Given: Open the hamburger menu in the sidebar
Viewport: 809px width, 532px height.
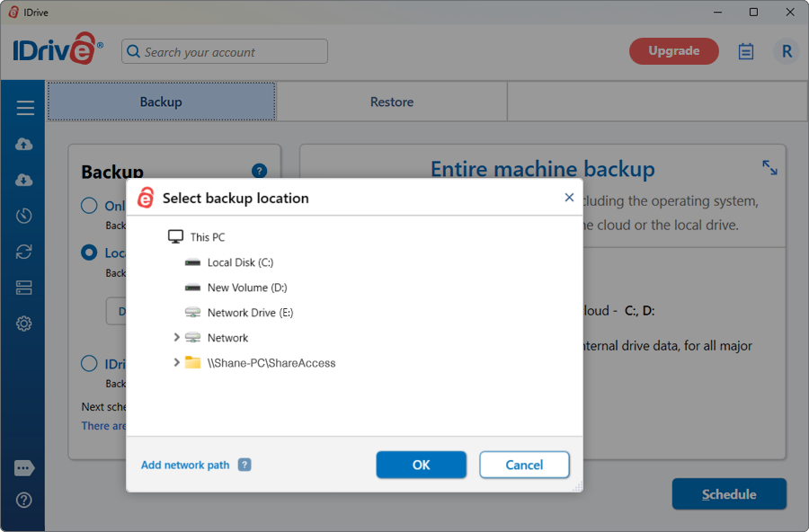Looking at the screenshot, I should pyautogui.click(x=25, y=108).
